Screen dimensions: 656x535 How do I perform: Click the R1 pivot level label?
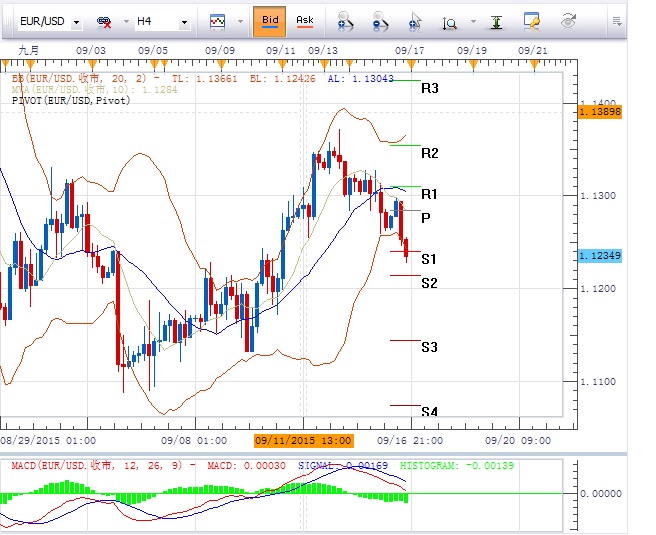[429, 194]
